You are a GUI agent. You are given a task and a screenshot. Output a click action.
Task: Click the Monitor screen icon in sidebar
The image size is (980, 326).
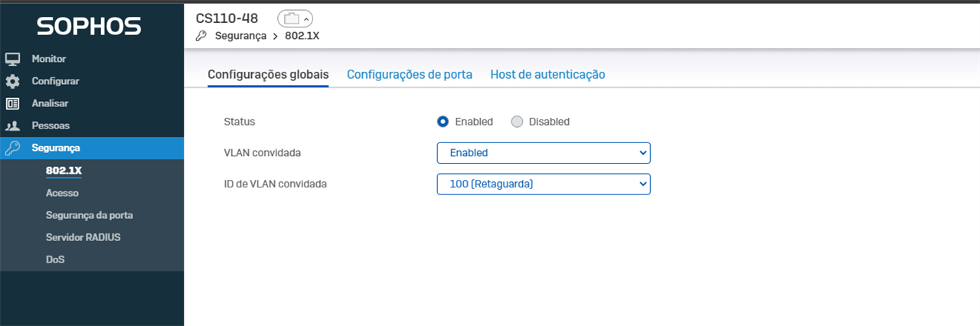coord(12,59)
